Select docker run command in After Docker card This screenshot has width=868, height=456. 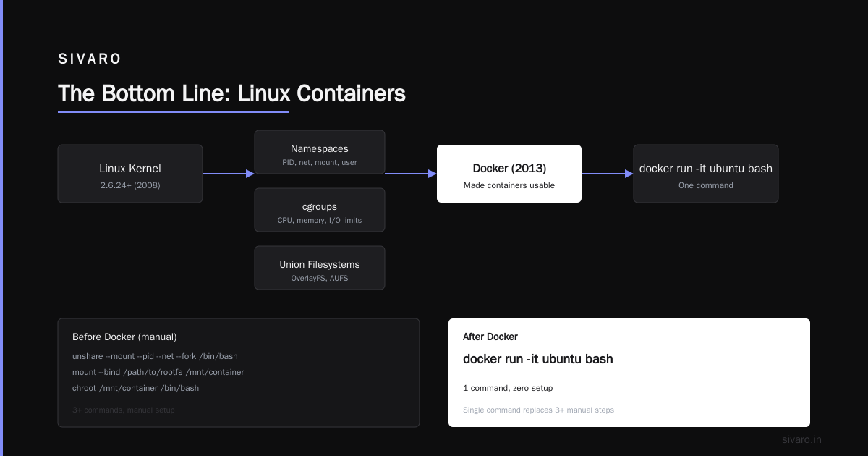coord(538,359)
